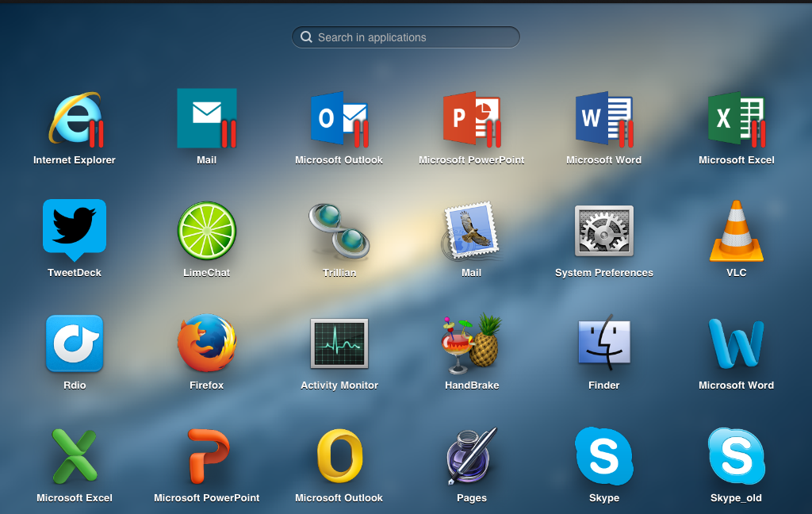Image resolution: width=812 pixels, height=514 pixels.
Task: Open the postage stamp Mail app
Action: pos(471,231)
